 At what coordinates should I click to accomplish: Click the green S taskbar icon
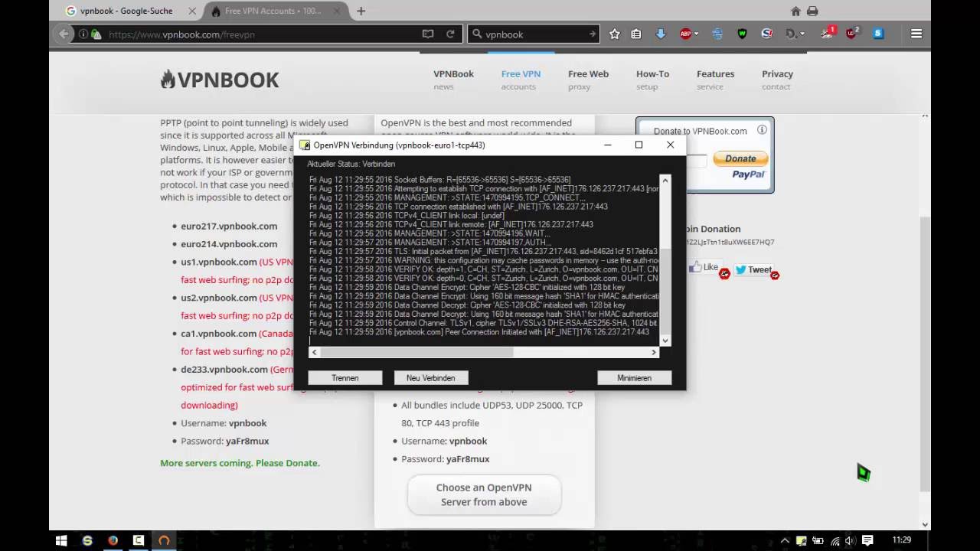87,540
